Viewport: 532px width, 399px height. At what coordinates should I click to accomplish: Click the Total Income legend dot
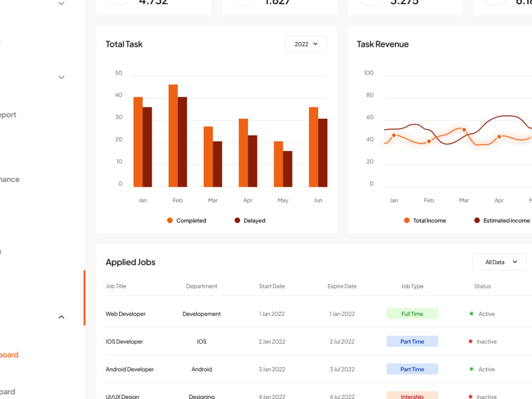(407, 221)
